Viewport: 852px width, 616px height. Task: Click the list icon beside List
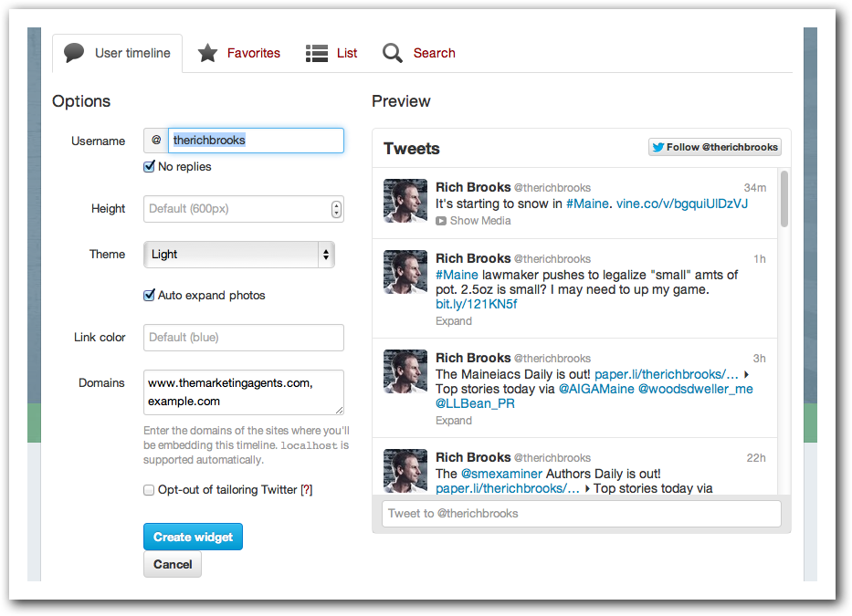(x=317, y=53)
